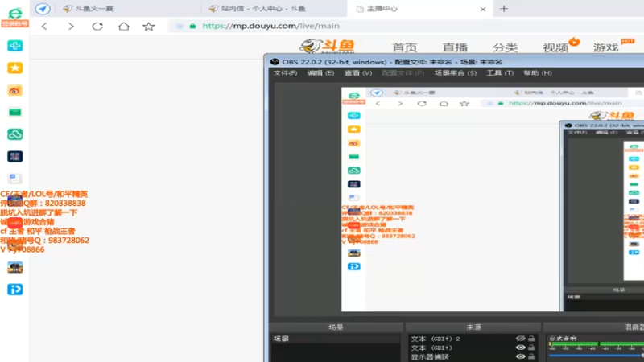Toggle the lock on the 文本 (GDI+) source
The height and width of the screenshot is (362, 644).
point(531,348)
